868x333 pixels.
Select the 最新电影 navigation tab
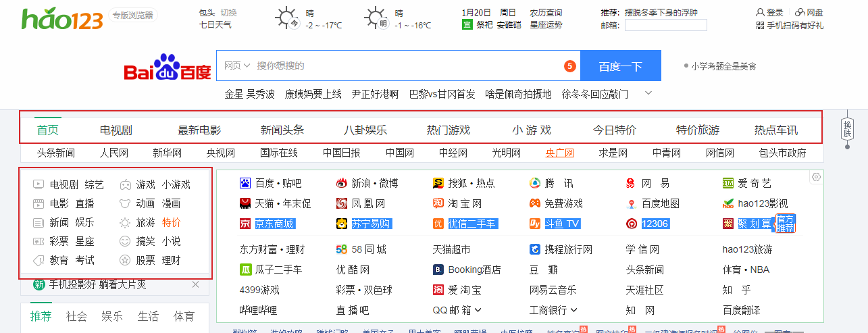(199, 130)
